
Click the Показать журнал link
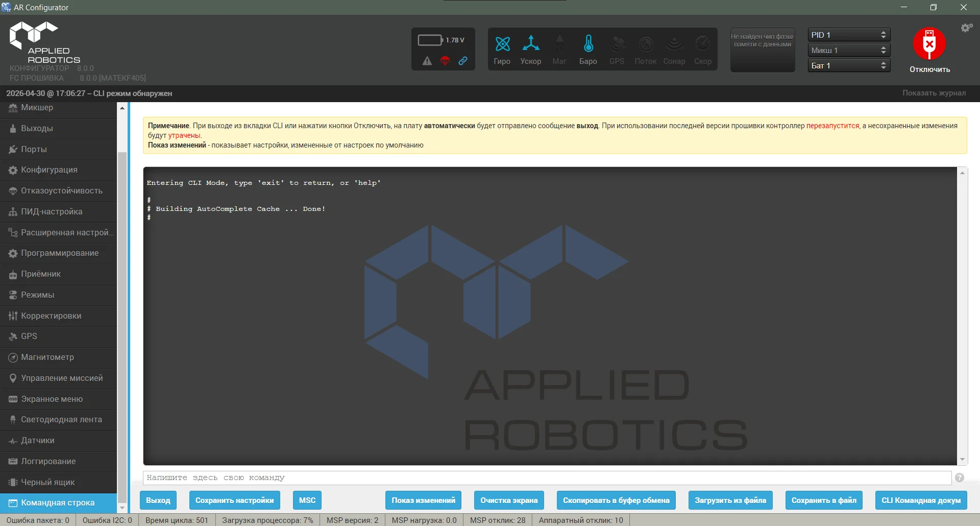(x=934, y=93)
